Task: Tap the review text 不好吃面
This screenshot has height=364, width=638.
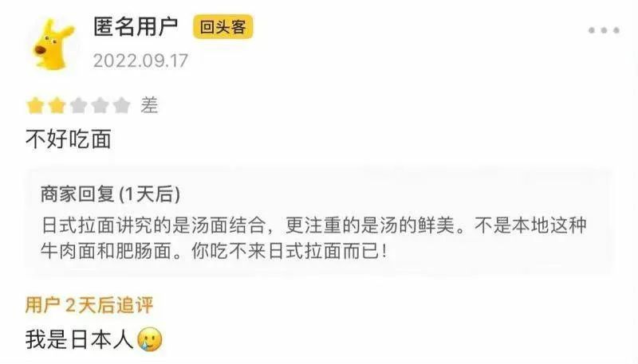Action: [69, 139]
